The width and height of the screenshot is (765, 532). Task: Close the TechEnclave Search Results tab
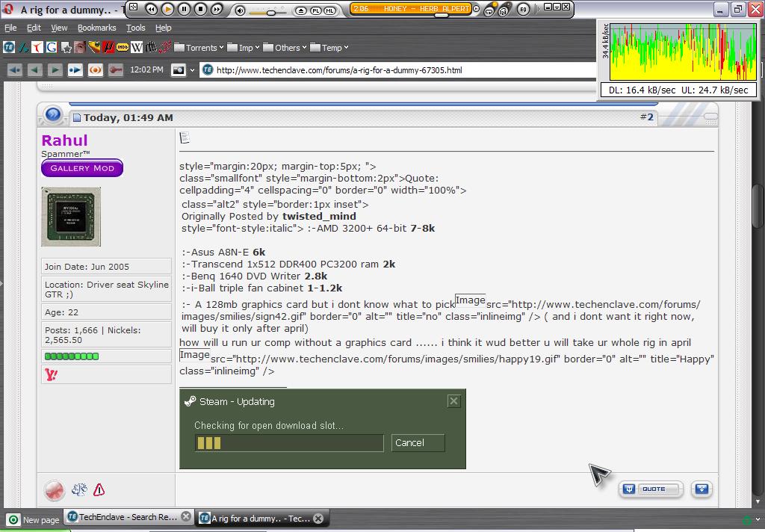[186, 516]
